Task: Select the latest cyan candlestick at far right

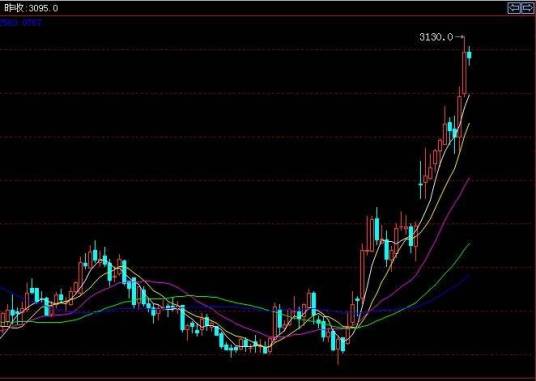Action: tap(469, 55)
